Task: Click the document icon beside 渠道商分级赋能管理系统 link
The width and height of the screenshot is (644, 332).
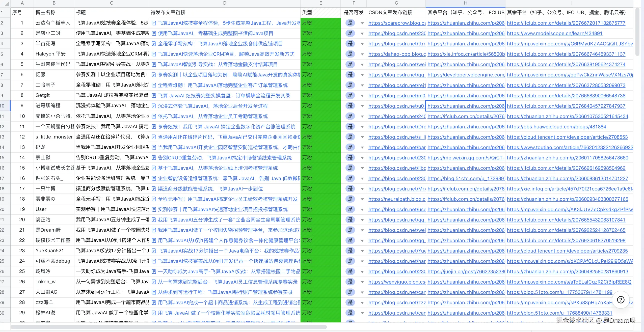Action: click(x=154, y=189)
